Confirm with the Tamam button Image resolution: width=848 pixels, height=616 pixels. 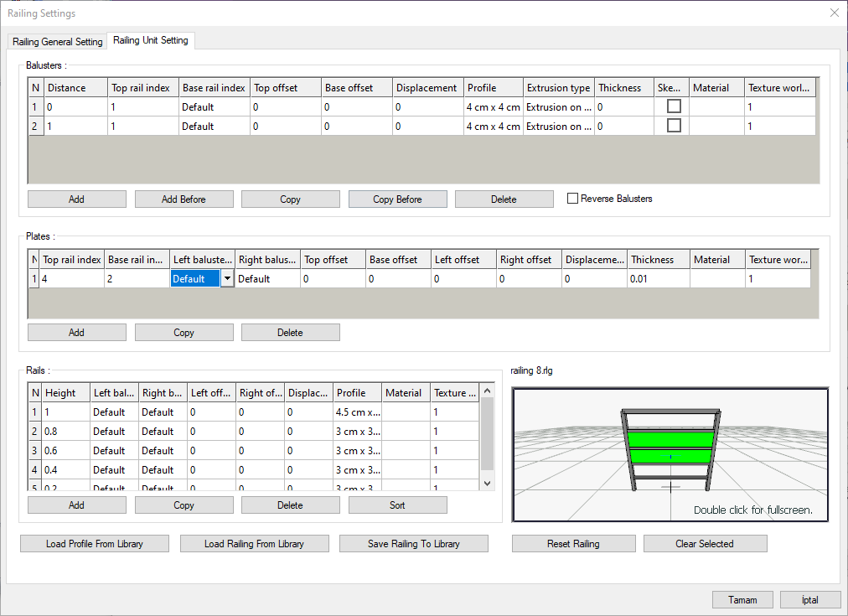coord(742,600)
